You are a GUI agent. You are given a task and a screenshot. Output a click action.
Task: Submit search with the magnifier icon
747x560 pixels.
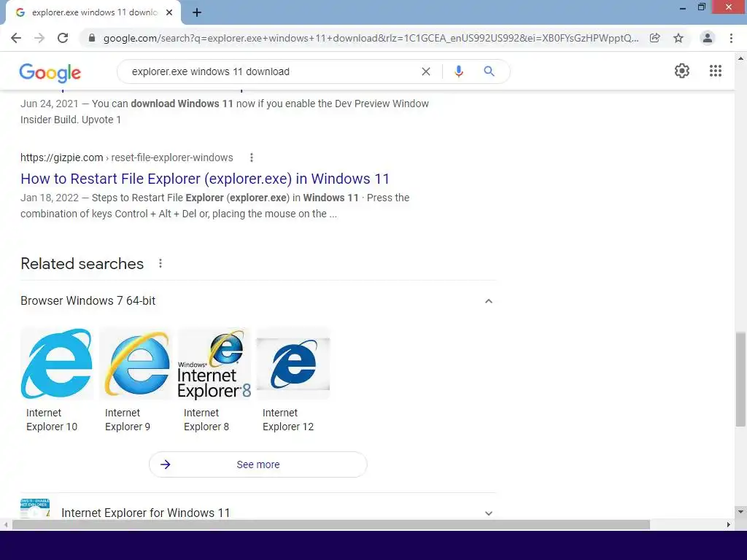click(x=489, y=71)
